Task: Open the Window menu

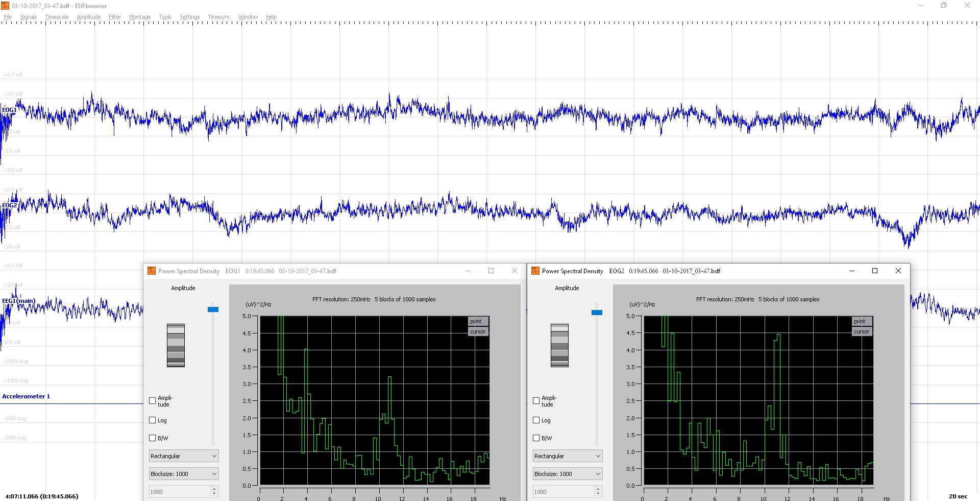Action: (248, 17)
